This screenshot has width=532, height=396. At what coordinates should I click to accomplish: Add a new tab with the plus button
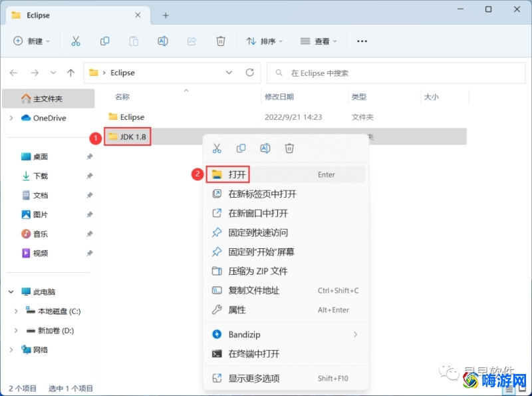166,15
